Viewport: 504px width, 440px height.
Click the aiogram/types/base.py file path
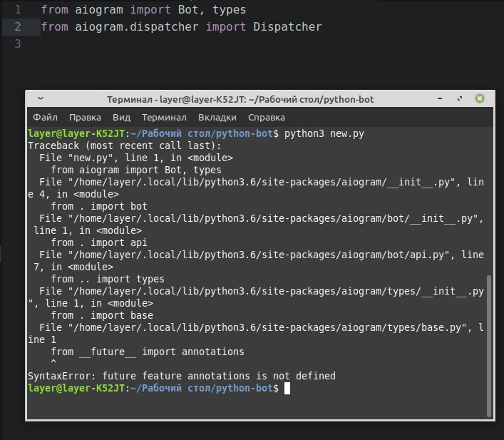(x=267, y=327)
